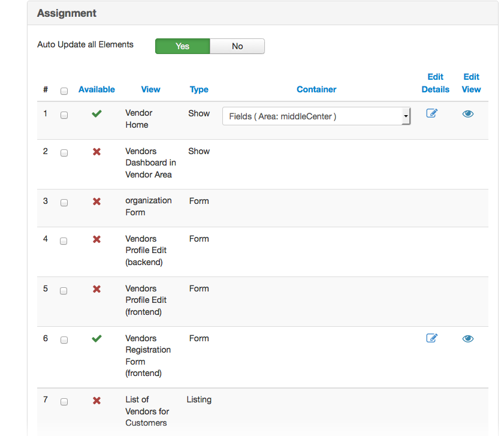Toggle red X for List of Vendors for Customers
The height and width of the screenshot is (436, 504).
pos(96,401)
